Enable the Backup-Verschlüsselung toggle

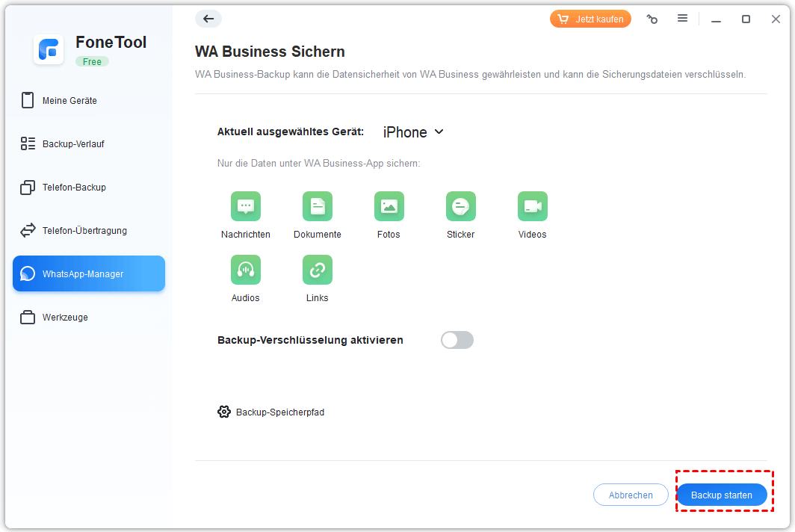[457, 340]
